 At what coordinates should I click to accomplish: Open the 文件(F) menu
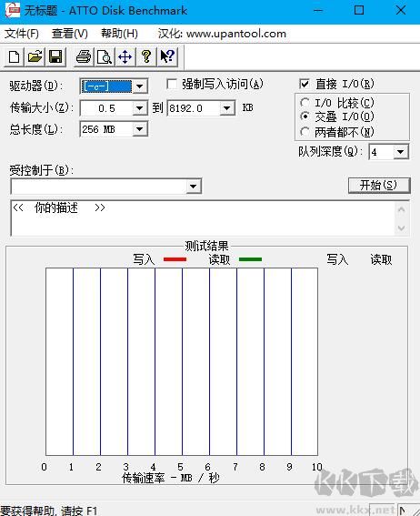22,34
